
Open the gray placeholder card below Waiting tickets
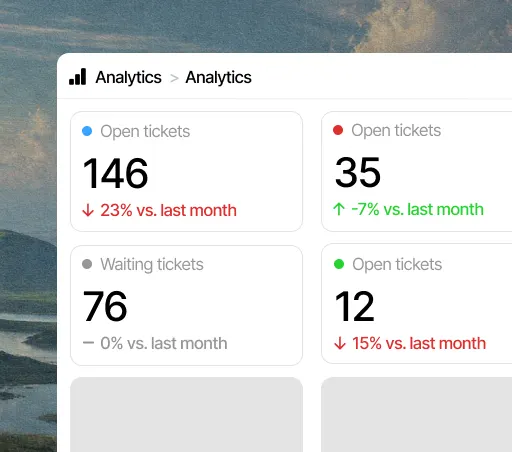tap(186, 414)
